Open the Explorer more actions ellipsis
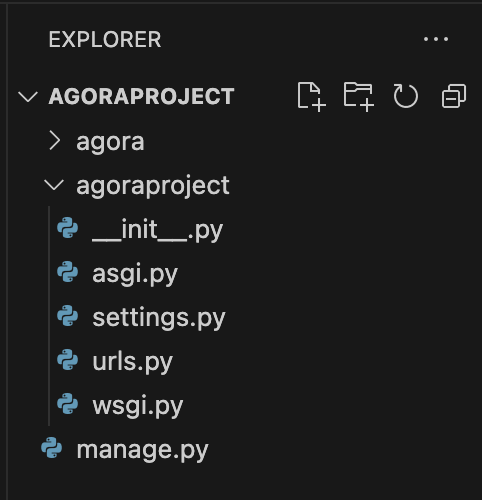This screenshot has width=482, height=500. pyautogui.click(x=436, y=39)
